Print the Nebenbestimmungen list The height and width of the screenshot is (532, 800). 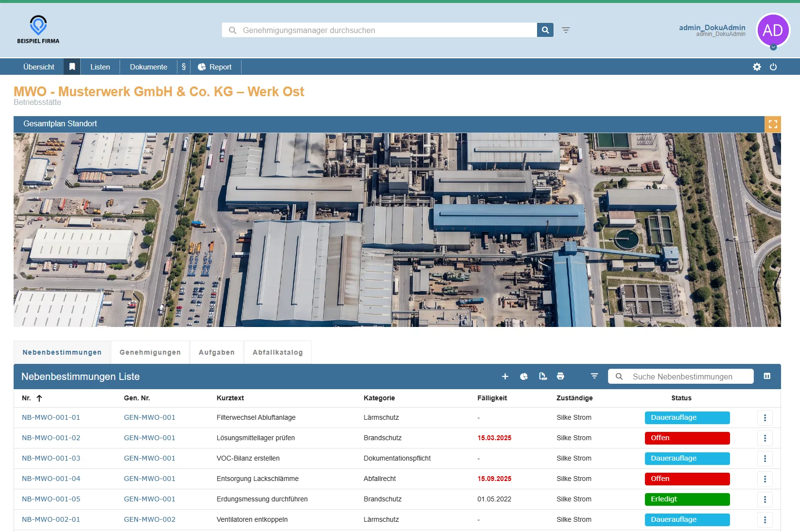[x=560, y=377]
